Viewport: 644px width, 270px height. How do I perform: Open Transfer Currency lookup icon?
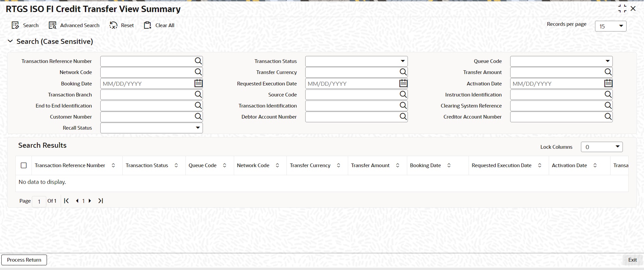(403, 72)
